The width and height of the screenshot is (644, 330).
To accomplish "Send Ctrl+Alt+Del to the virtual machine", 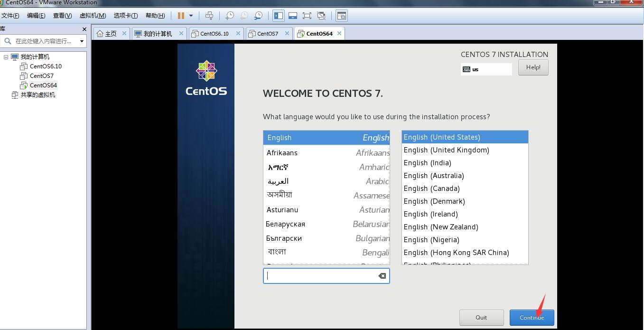I will [209, 16].
